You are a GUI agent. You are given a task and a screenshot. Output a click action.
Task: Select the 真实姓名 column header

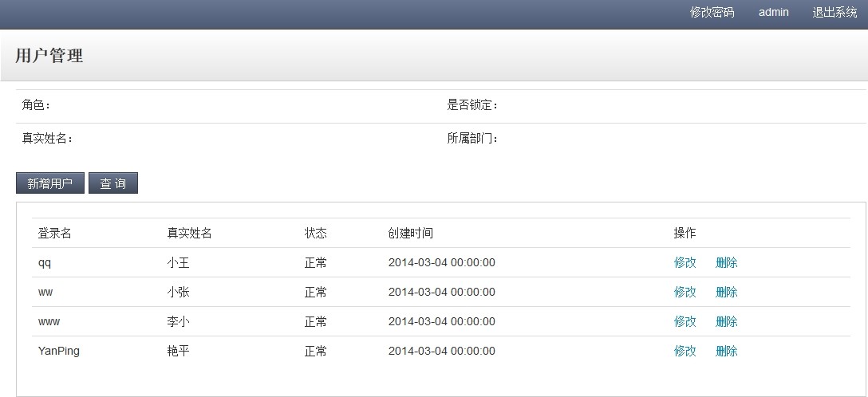[x=189, y=234]
